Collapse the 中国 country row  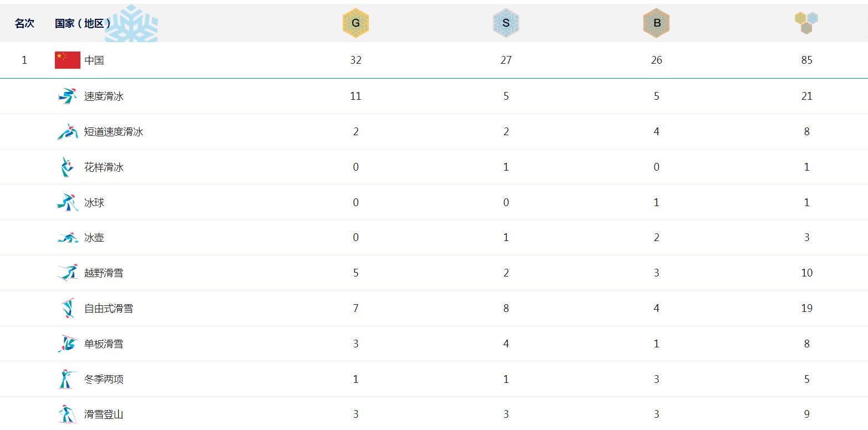tap(434, 60)
